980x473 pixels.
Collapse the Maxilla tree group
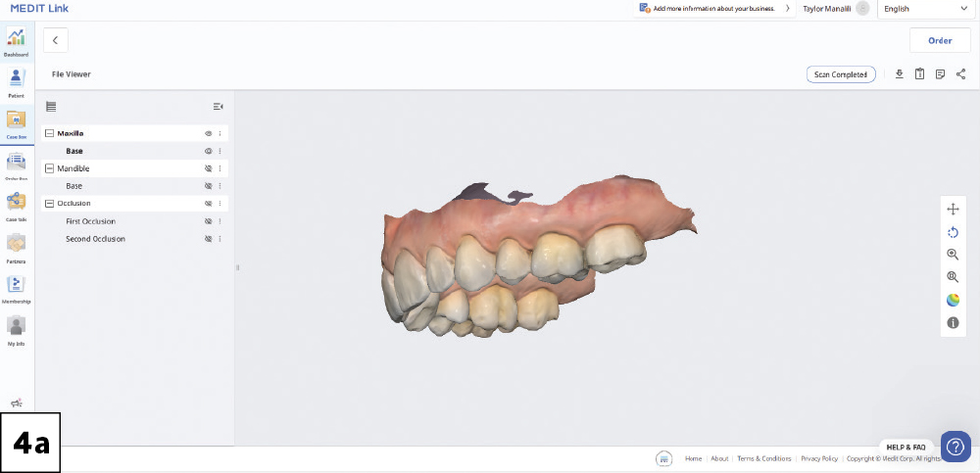49,133
